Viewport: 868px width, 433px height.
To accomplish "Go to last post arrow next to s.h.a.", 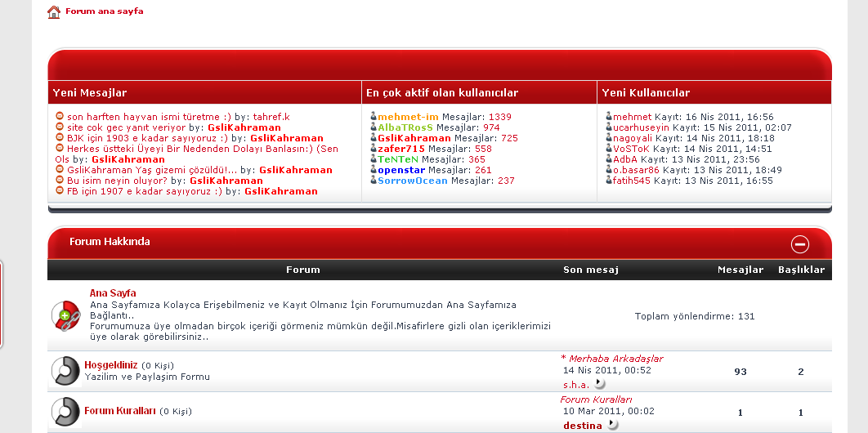I will [x=599, y=384].
